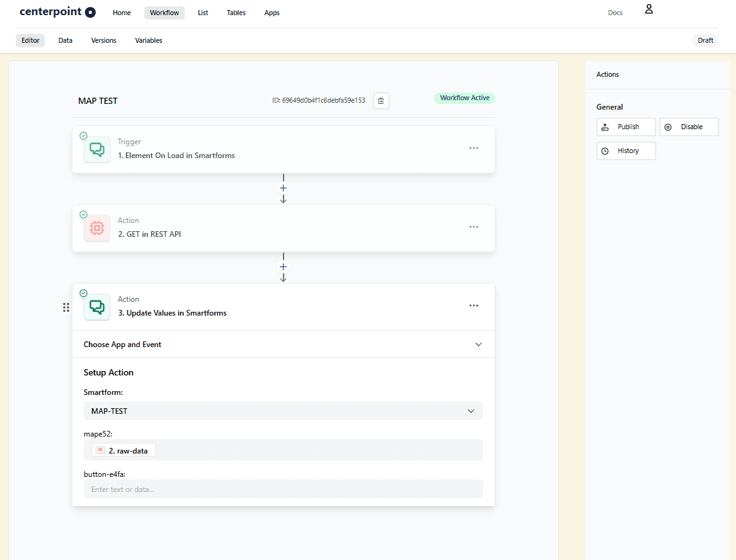
Task: Click the mape52 field area
Action: (283, 450)
